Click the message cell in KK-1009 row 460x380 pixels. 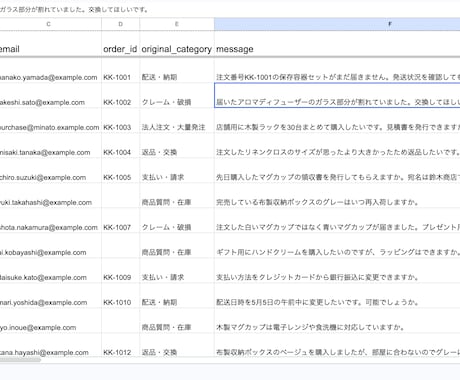point(337,271)
